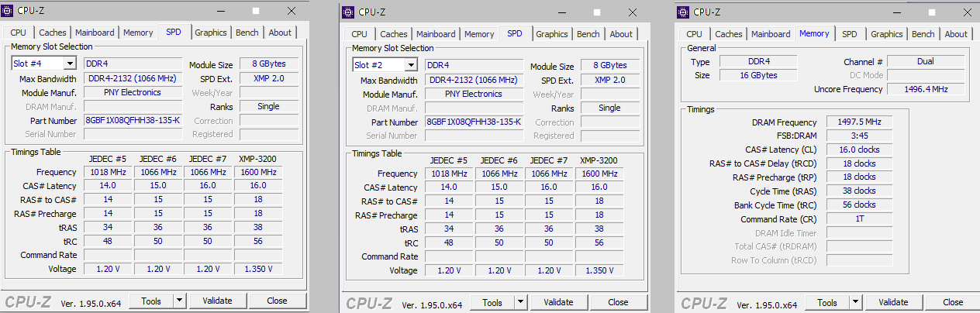Select SPD tab in third window
The image size is (980, 313).
coord(850,34)
